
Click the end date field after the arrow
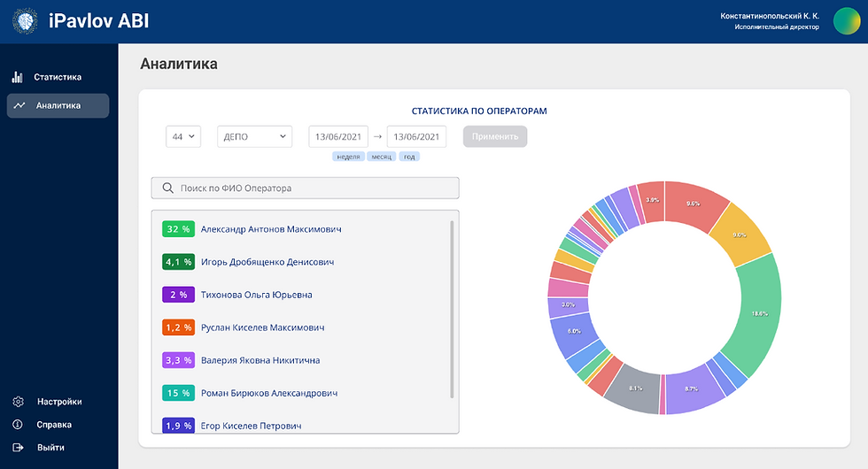[x=416, y=136]
